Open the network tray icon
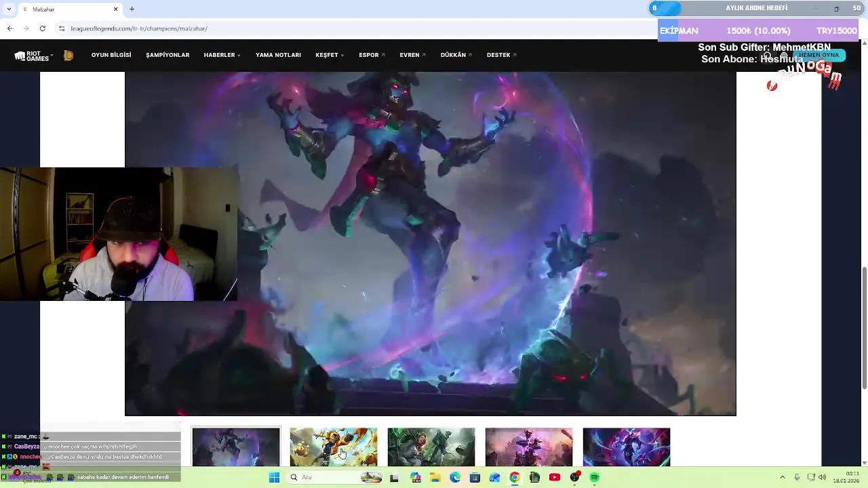868x488 pixels. (811, 477)
